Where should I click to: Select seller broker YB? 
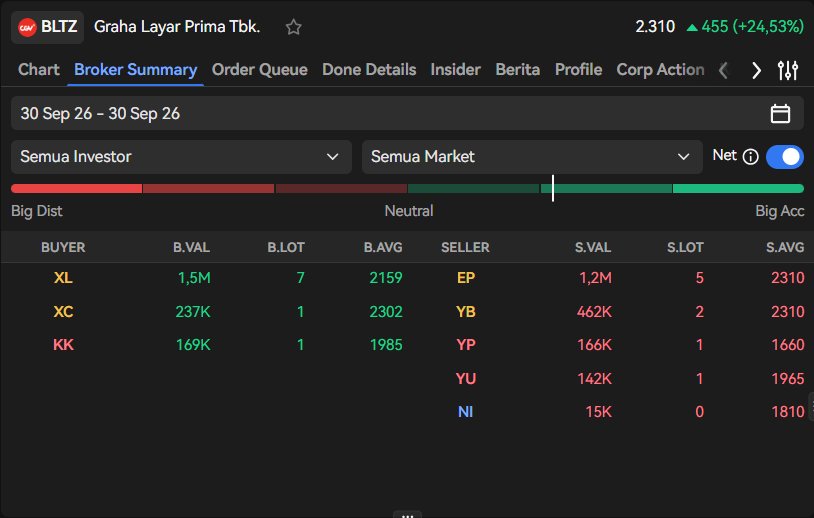click(466, 311)
